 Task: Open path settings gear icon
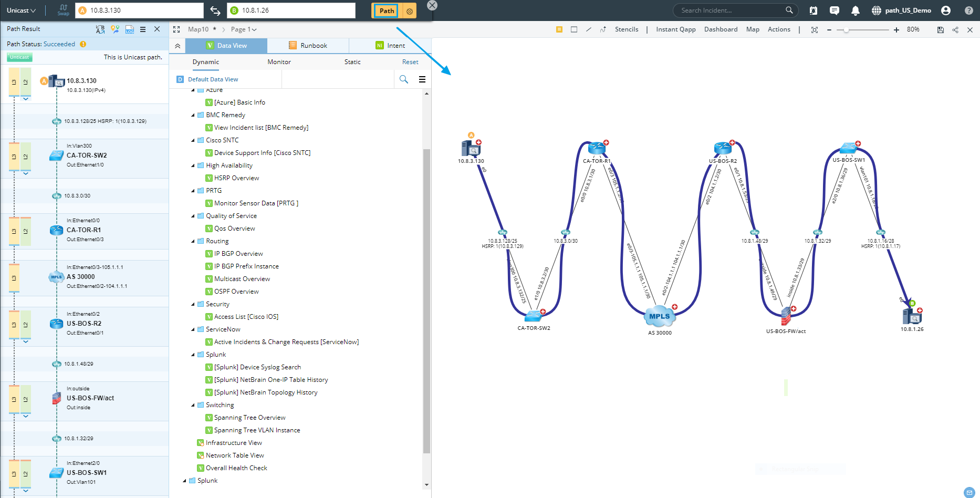coord(410,11)
